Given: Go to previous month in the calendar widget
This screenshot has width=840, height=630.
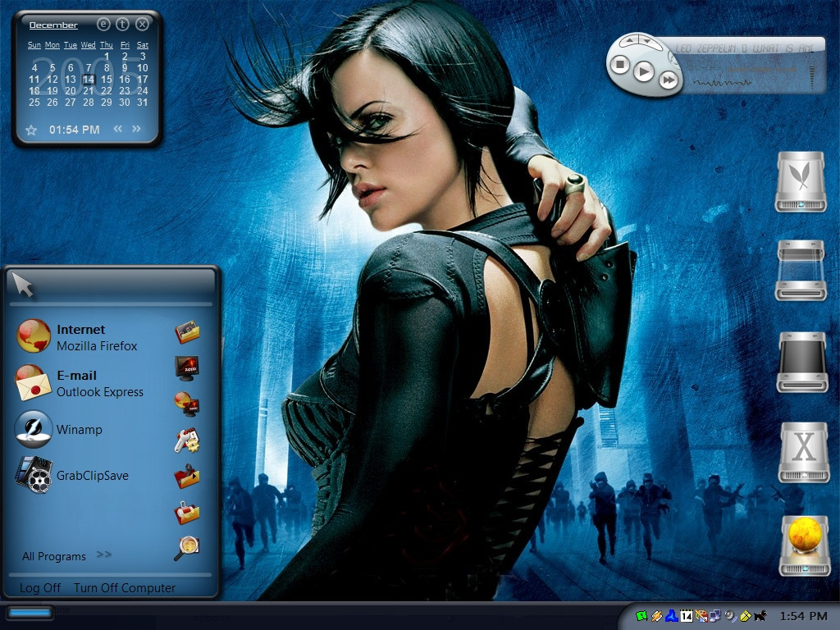Looking at the screenshot, I should pyautogui.click(x=118, y=129).
